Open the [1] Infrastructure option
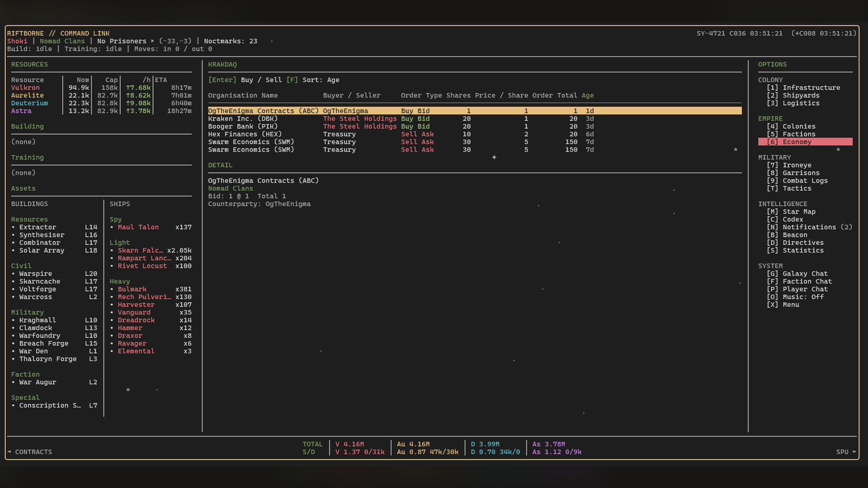The width and height of the screenshot is (868, 488). click(x=803, y=88)
